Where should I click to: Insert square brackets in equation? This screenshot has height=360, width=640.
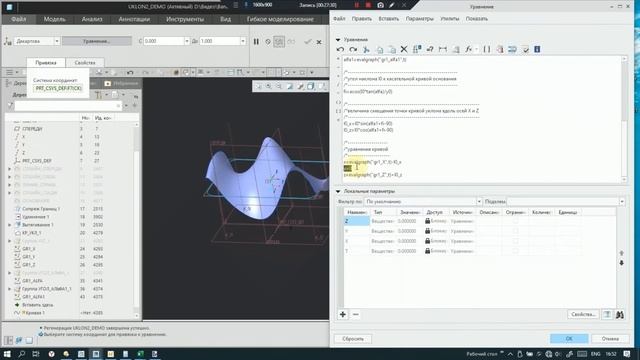[x=487, y=49]
